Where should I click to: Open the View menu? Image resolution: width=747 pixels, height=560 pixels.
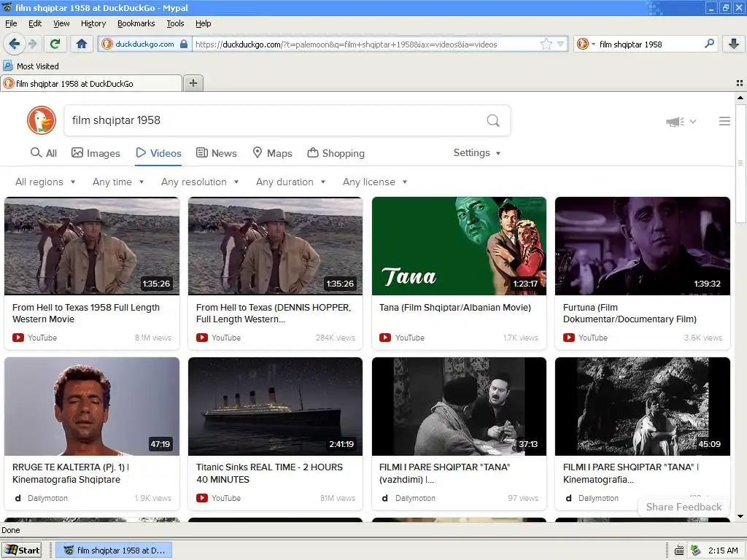click(61, 23)
